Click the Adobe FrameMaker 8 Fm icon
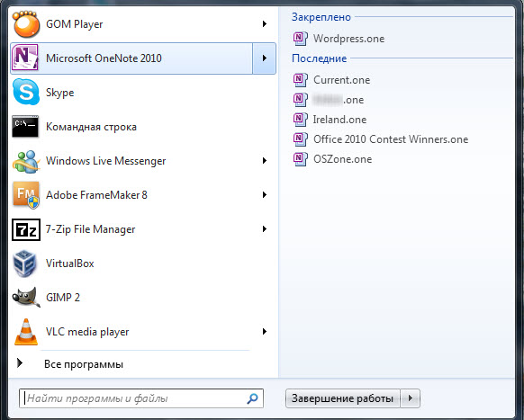 [x=26, y=195]
